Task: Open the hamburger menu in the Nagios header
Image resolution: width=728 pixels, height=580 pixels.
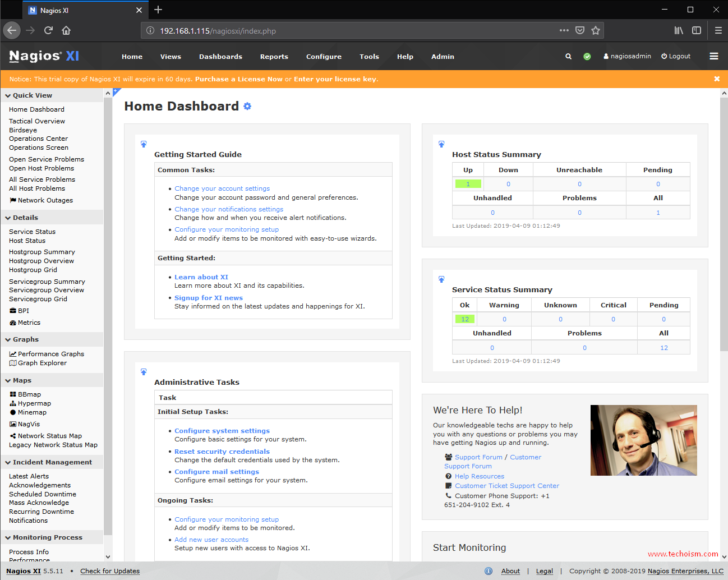Action: pyautogui.click(x=713, y=56)
